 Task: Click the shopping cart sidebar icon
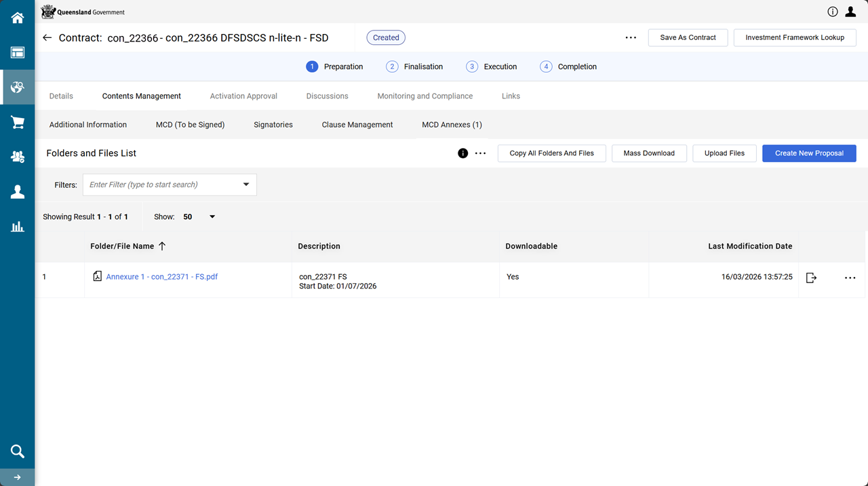[18, 122]
